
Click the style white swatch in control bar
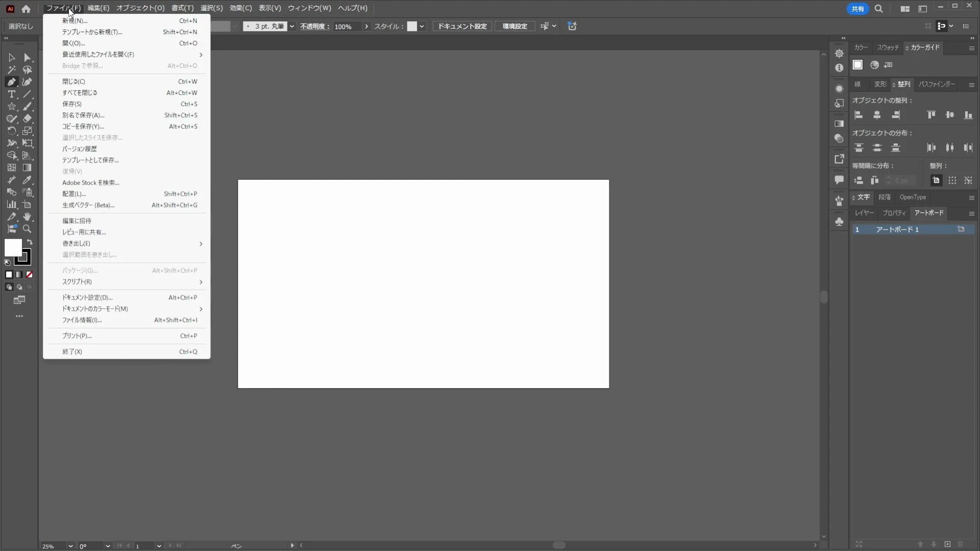point(412,27)
